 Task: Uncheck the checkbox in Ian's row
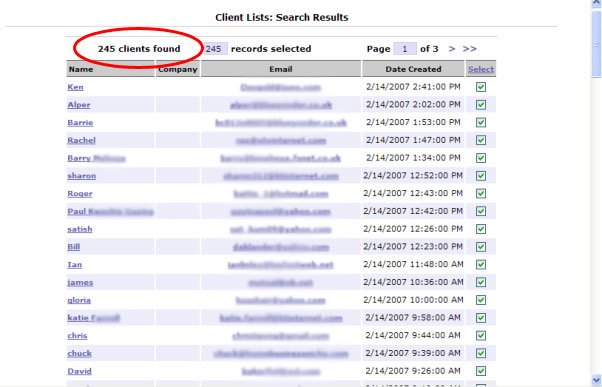[x=481, y=264]
